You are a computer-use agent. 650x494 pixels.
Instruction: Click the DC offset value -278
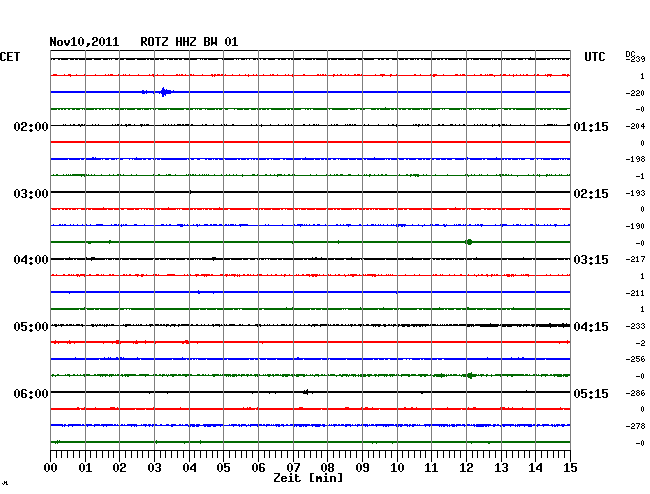click(635, 426)
